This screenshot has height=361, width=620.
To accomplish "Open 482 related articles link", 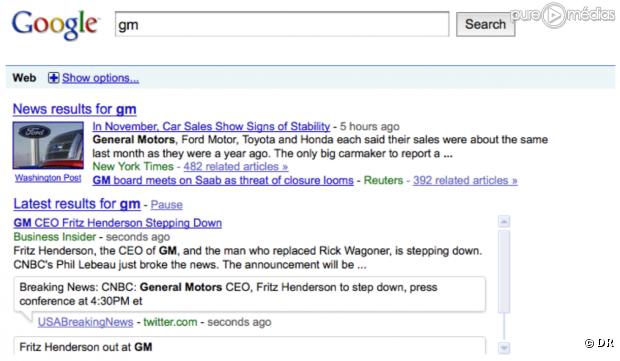I will 236,166.
